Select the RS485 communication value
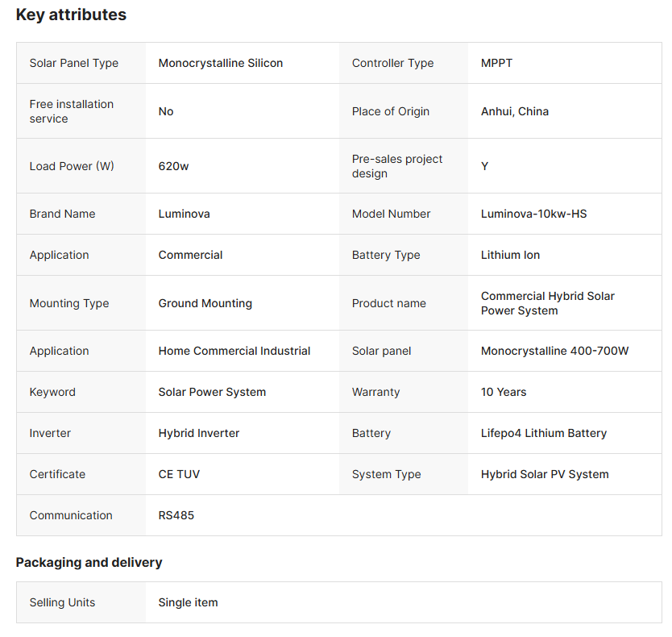Viewport: 672px width, 637px height. tap(176, 515)
